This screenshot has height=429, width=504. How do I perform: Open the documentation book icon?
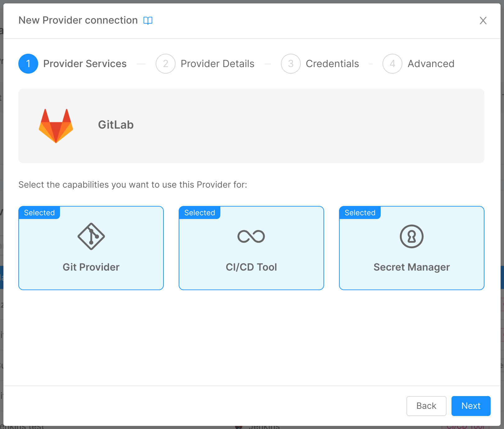(148, 20)
